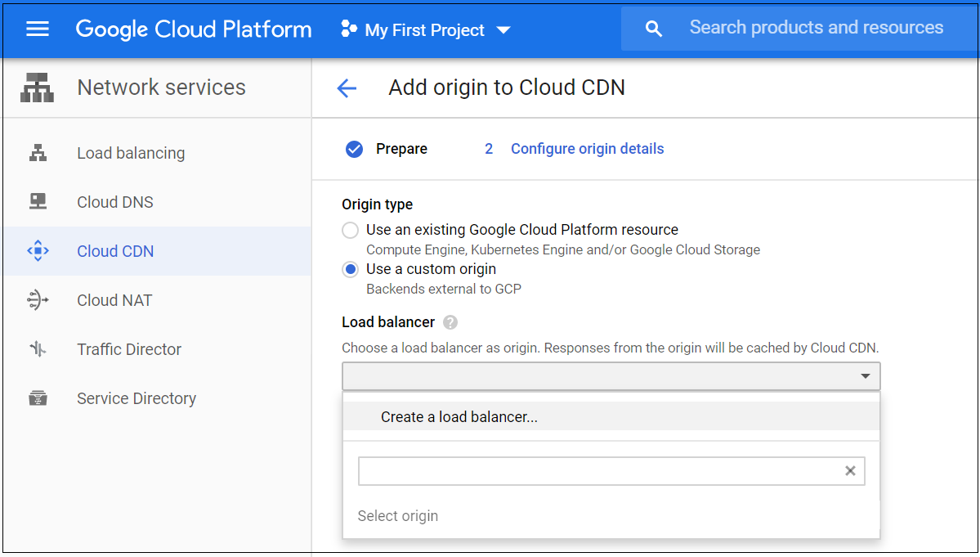Click the Traffic Director icon
Viewport: 980px width, 557px height.
(x=38, y=348)
